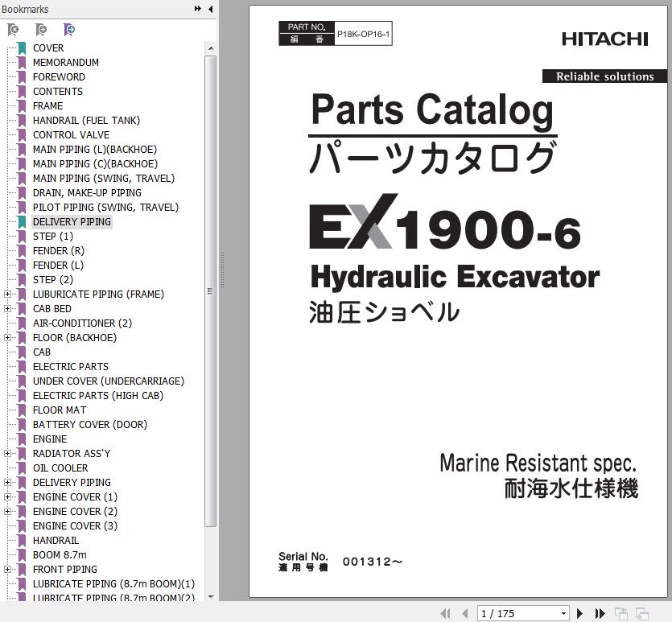Expand the CAB BED bookmark
Viewport: 672px width, 622px height.
(x=7, y=309)
